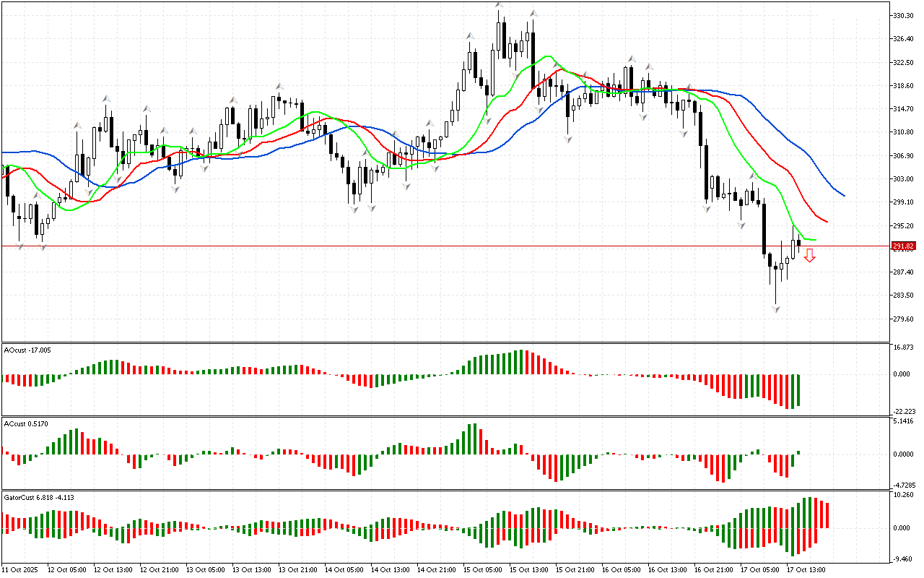
Task: Click the -9.460 GatorCust scale value
Action: tap(904, 558)
